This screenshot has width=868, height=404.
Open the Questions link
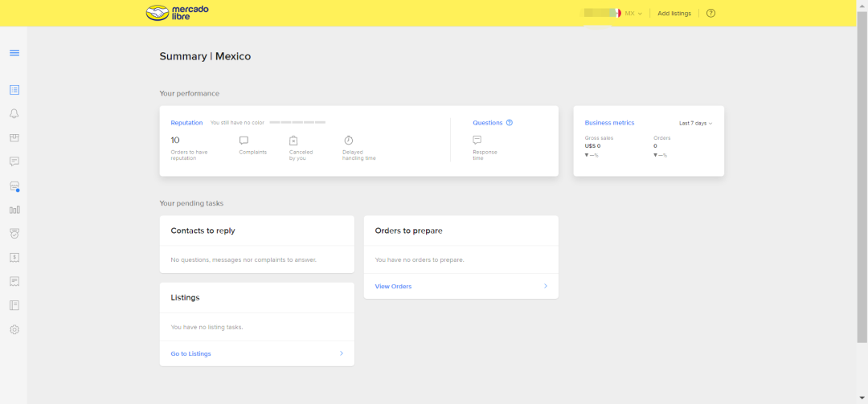click(488, 123)
